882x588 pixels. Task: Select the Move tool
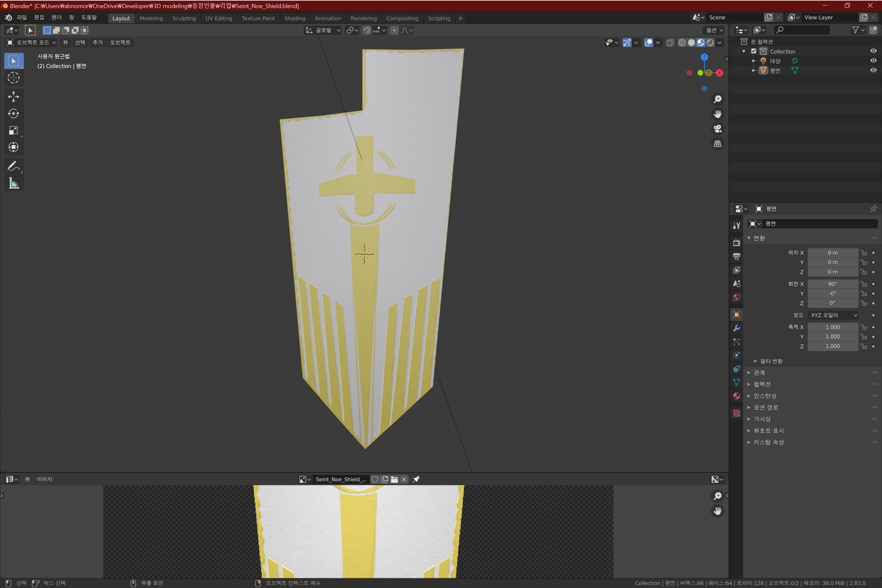pos(14,97)
